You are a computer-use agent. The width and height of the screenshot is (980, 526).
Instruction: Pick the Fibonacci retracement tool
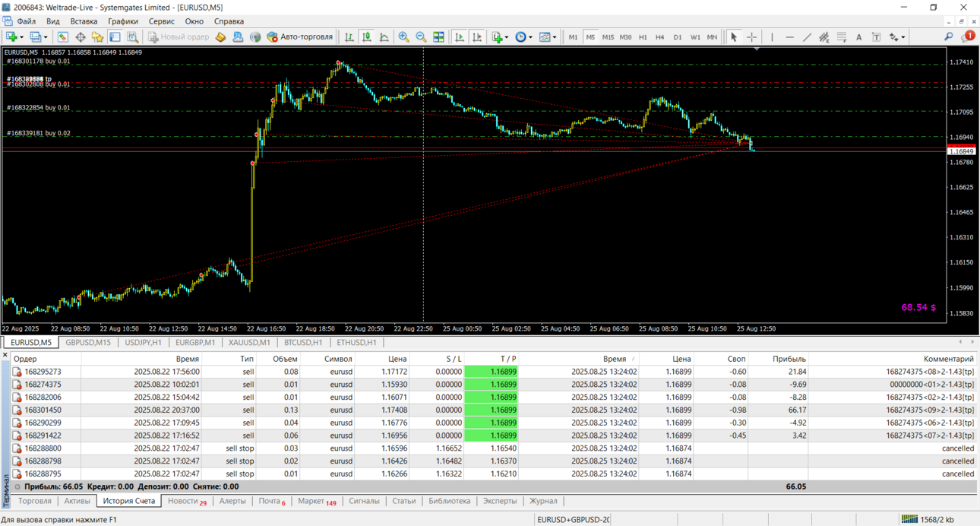click(842, 36)
